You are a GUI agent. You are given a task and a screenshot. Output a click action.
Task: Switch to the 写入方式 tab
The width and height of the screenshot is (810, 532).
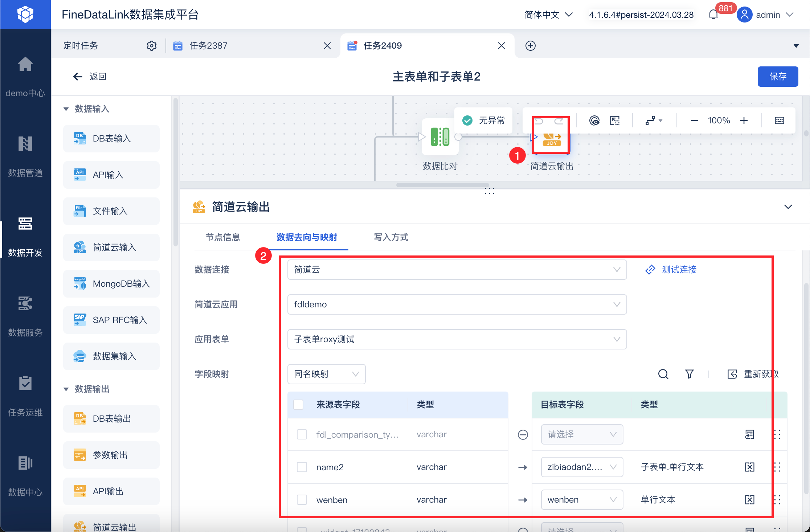[391, 237]
